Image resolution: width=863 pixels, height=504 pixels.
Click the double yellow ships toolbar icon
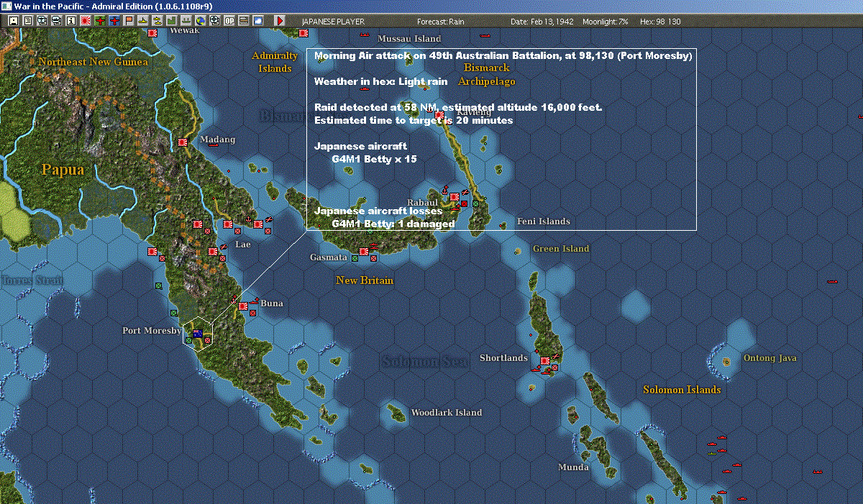156,21
